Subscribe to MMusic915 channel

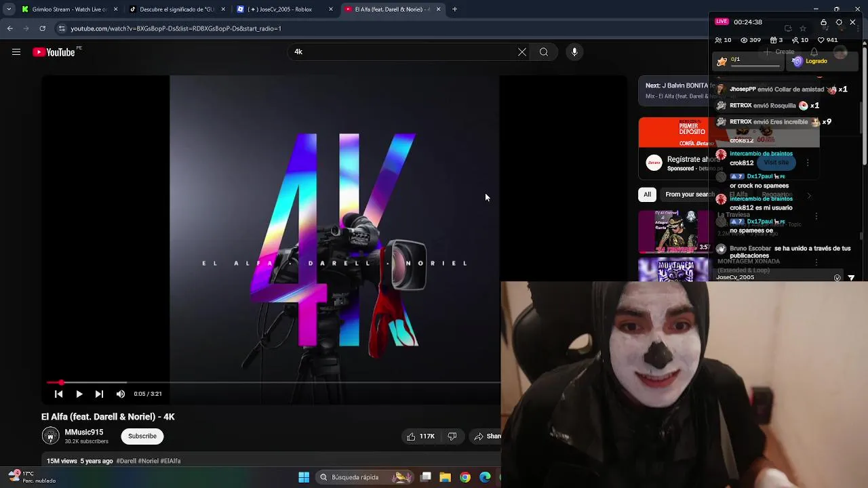[142, 436]
